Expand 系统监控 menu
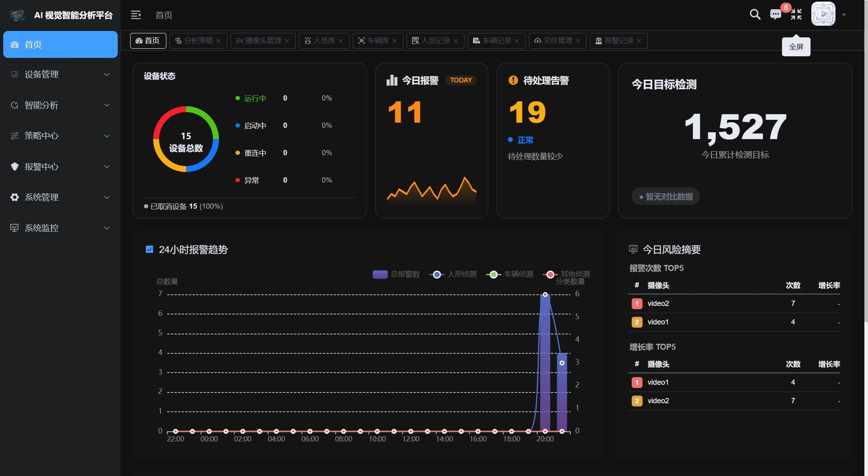The height and width of the screenshot is (476, 868). 60,228
